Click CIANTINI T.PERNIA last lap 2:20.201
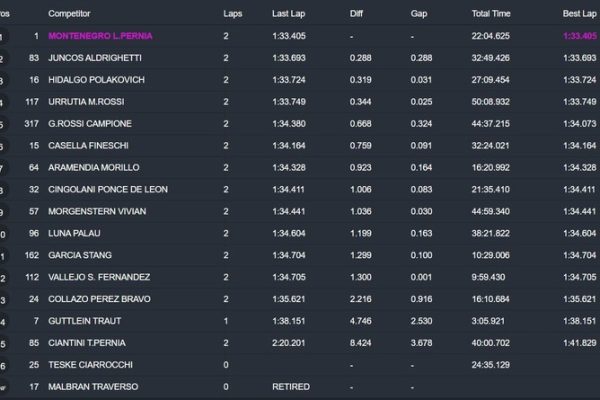The image size is (600, 400). click(x=290, y=342)
